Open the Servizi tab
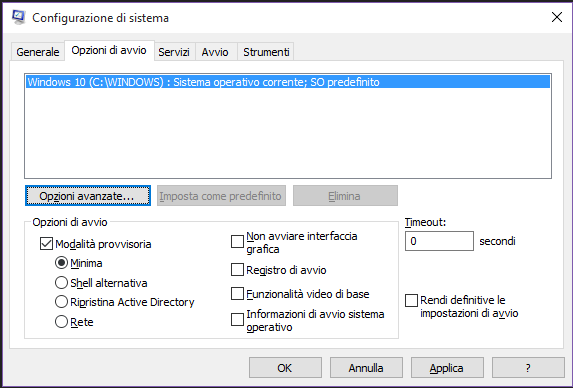This screenshot has height=388, width=573. click(x=174, y=52)
